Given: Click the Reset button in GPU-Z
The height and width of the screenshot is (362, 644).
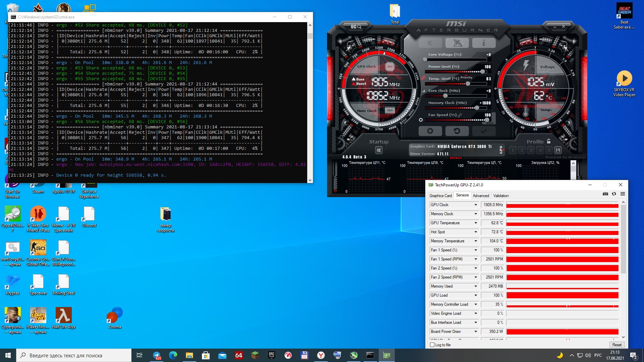Looking at the screenshot, I should tap(616, 345).
